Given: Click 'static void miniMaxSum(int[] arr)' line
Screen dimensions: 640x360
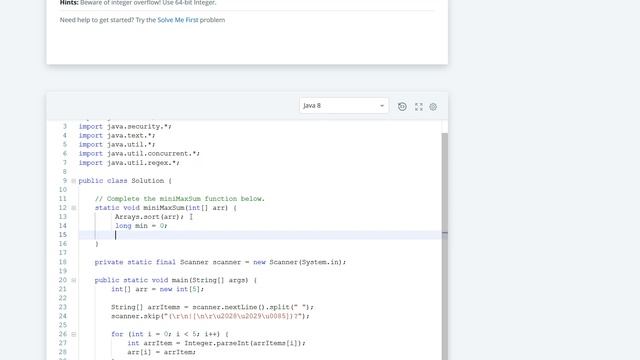Looking at the screenshot, I should (x=166, y=208).
